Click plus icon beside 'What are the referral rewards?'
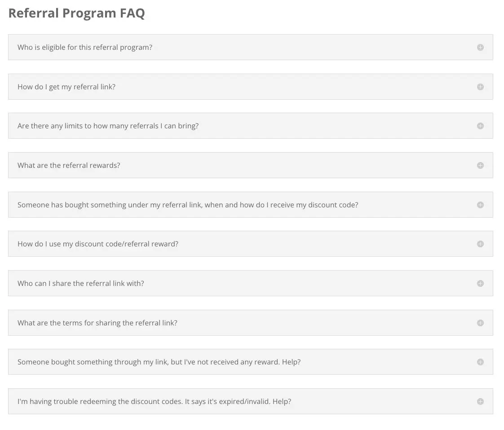Image resolution: width=504 pixels, height=430 pixels. [480, 165]
